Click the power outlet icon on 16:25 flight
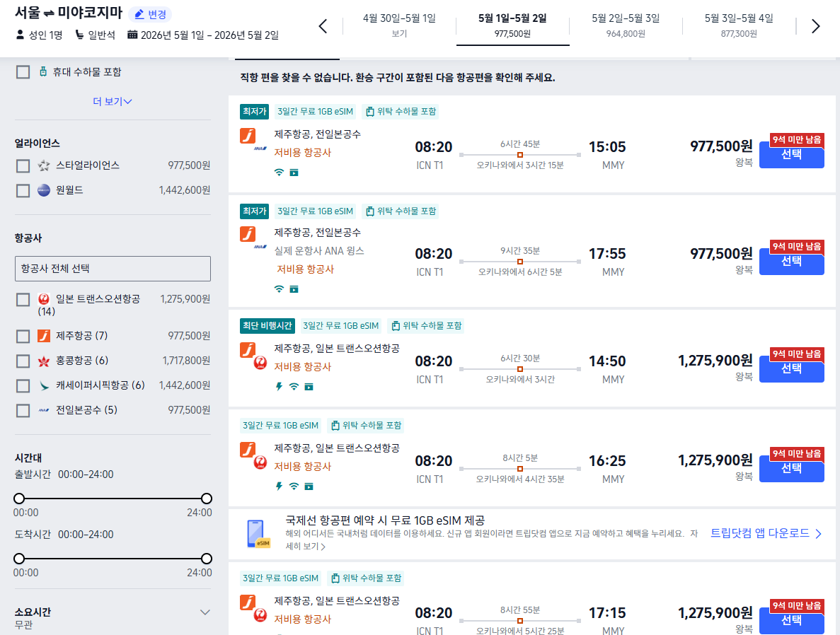This screenshot has height=635, width=840. 279,487
